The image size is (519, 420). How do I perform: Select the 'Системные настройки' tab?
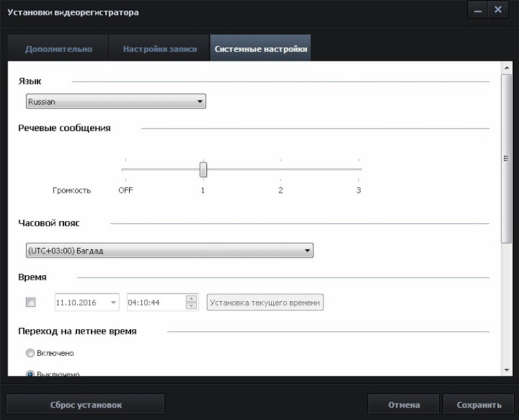click(x=260, y=49)
